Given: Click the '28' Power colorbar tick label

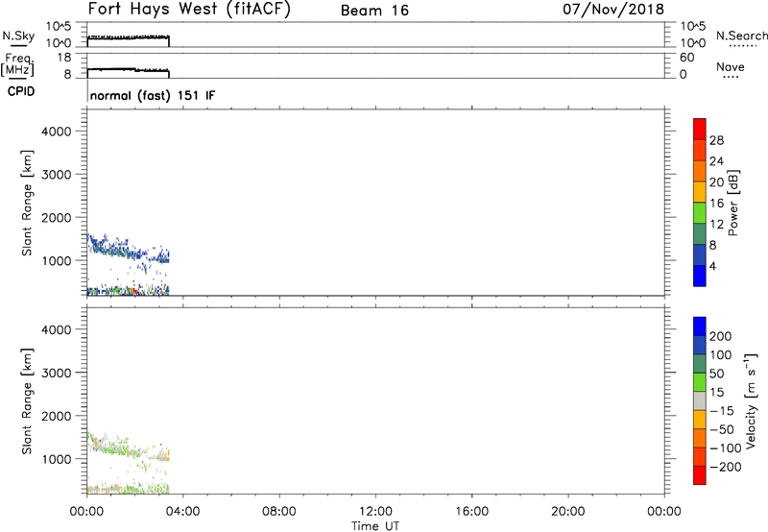Looking at the screenshot, I should point(716,140).
